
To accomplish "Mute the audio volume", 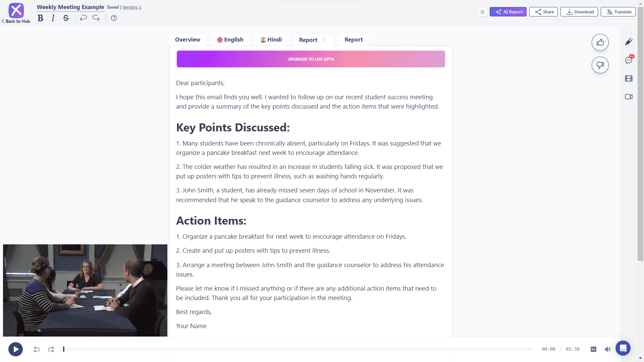I will point(608,349).
